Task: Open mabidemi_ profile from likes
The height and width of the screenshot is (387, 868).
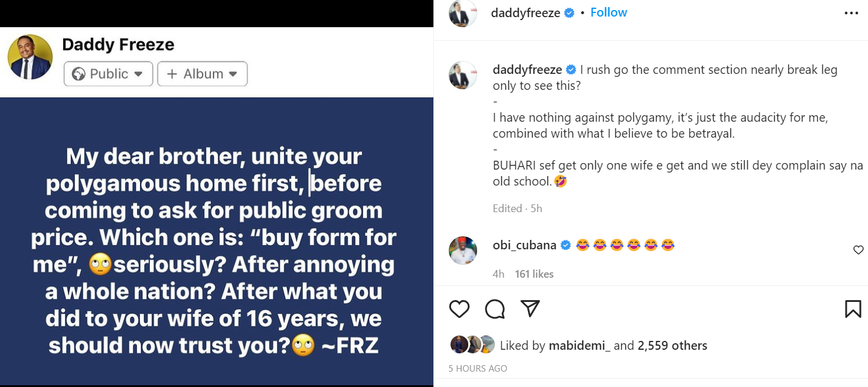Action: [x=580, y=346]
